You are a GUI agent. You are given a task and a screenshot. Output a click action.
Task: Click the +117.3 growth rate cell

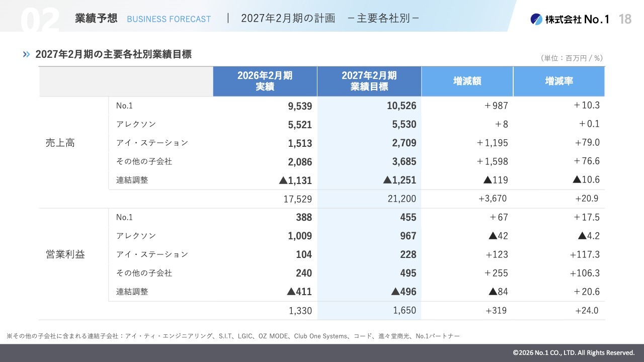pos(585,254)
